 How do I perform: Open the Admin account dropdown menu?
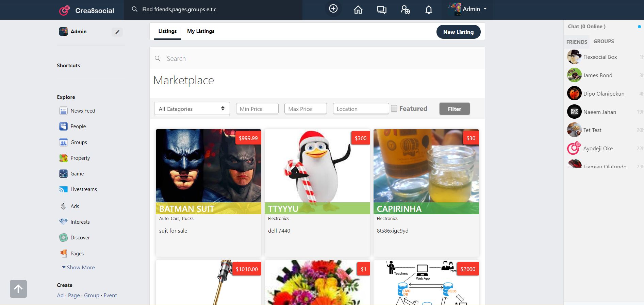click(x=467, y=9)
